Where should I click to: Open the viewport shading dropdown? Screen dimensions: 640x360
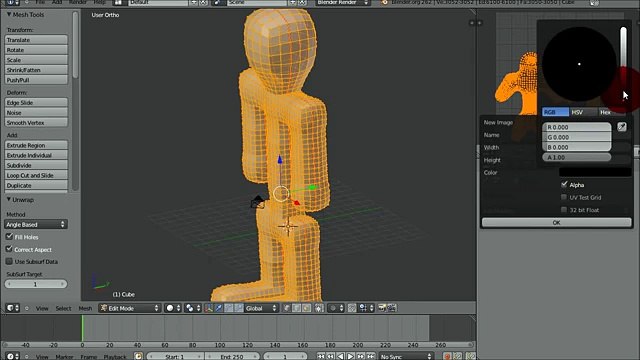[173, 308]
